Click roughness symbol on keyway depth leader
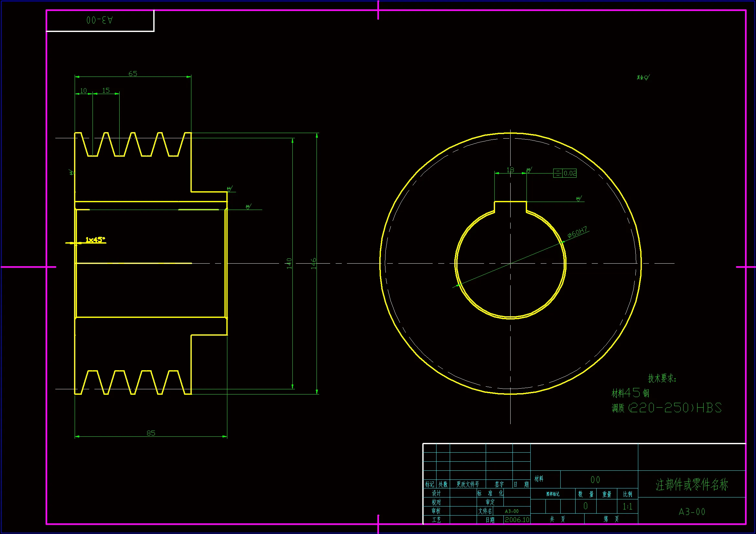756x534 pixels. [579, 199]
